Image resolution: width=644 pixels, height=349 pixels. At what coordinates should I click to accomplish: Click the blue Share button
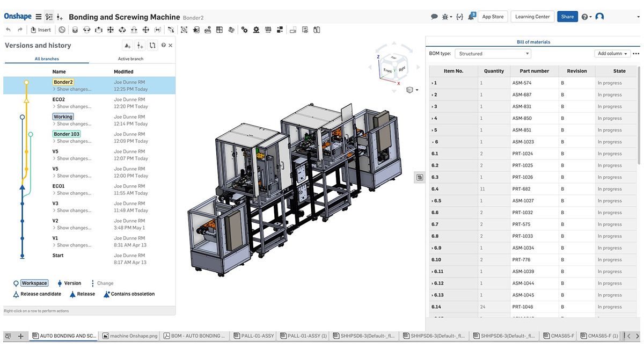pyautogui.click(x=567, y=17)
